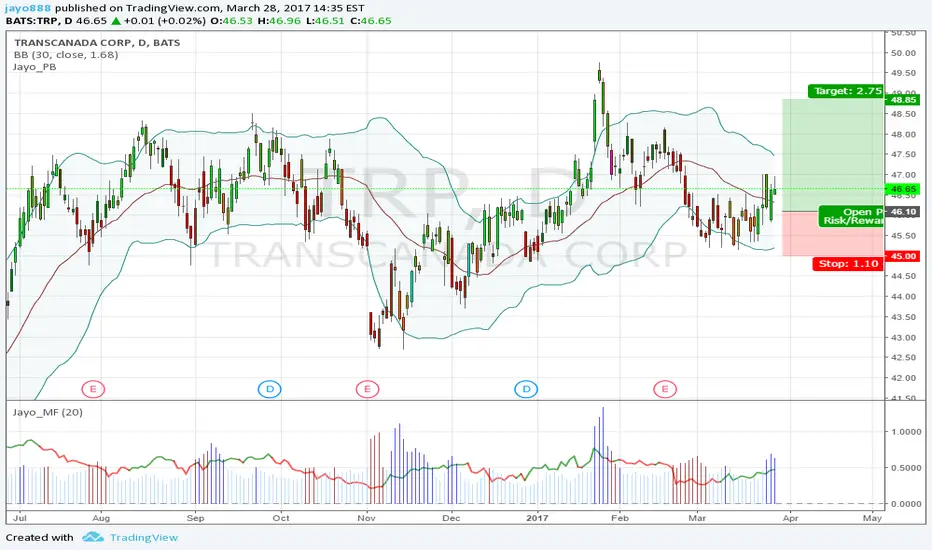This screenshot has height=550, width=932.
Task: Click the 48.00 price axis label
Action: (903, 134)
